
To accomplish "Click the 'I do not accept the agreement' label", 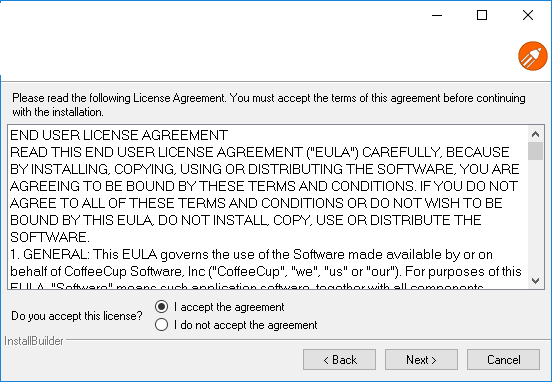I will 245,325.
